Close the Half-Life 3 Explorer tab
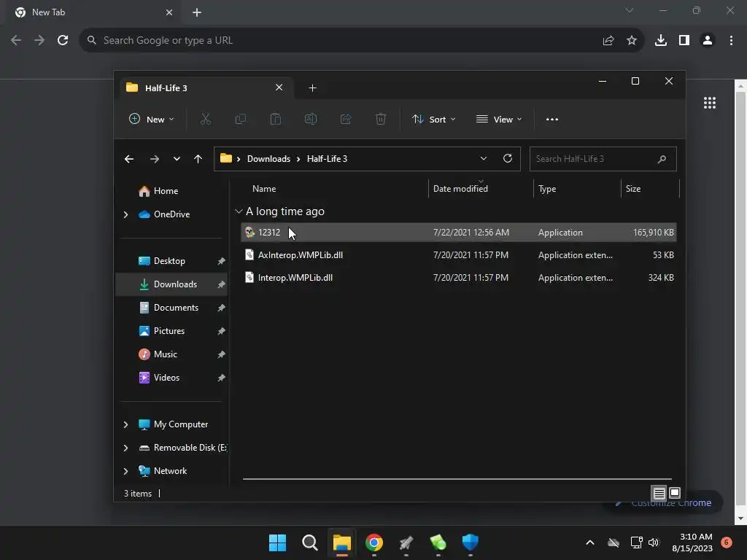747x560 pixels. (279, 87)
